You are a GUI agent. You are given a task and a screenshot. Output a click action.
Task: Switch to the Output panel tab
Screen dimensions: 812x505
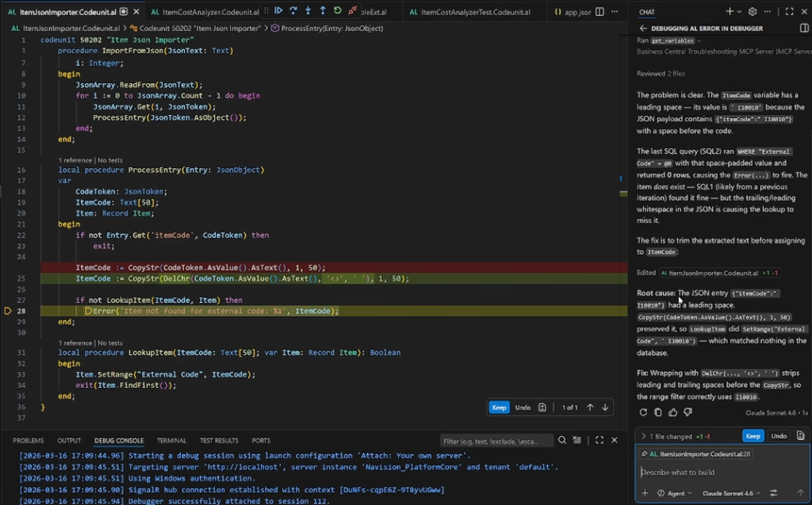pos(69,440)
